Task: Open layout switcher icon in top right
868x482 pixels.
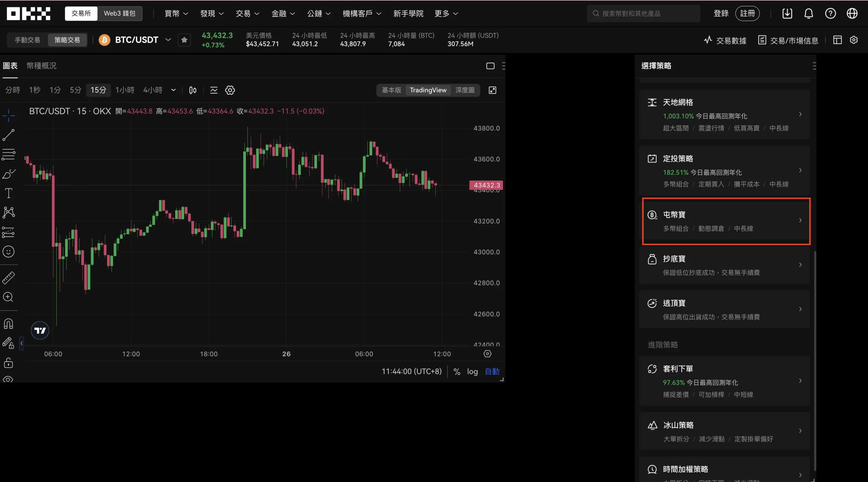Action: pos(838,40)
